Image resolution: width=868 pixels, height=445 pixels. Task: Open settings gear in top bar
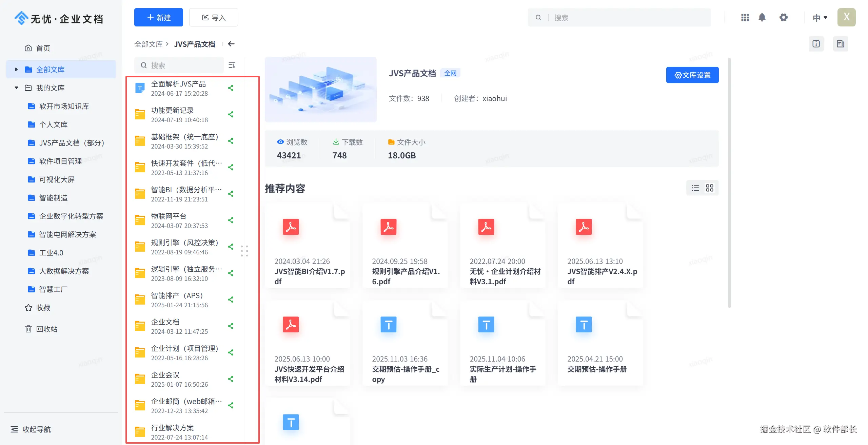click(x=783, y=17)
